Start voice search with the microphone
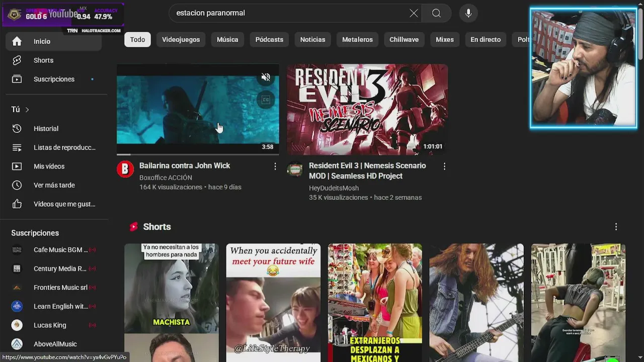Image resolution: width=644 pixels, height=362 pixels. click(468, 13)
